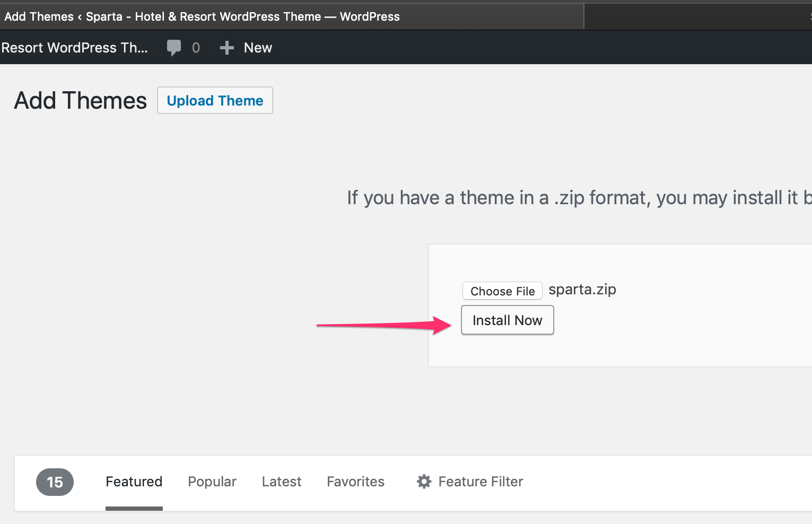Open the Resort WordPress Th... site menu

[74, 48]
